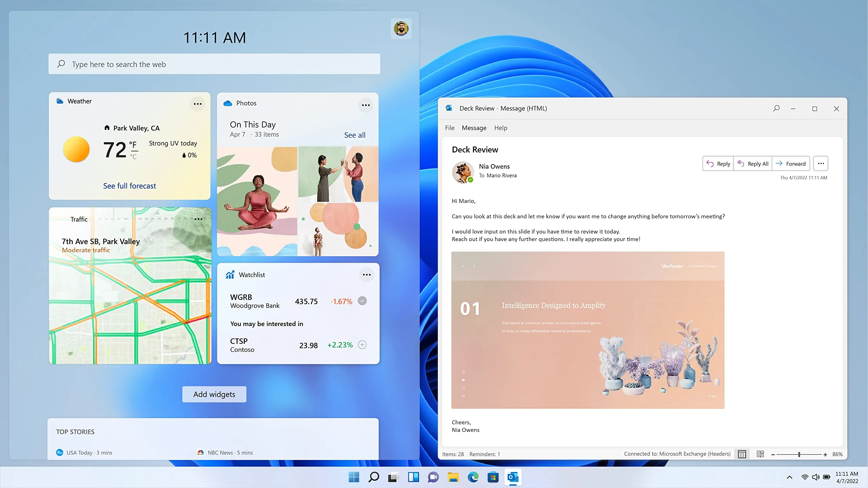Open the Weather widget more options menu
Image resolution: width=868 pixels, height=488 pixels.
(198, 104)
